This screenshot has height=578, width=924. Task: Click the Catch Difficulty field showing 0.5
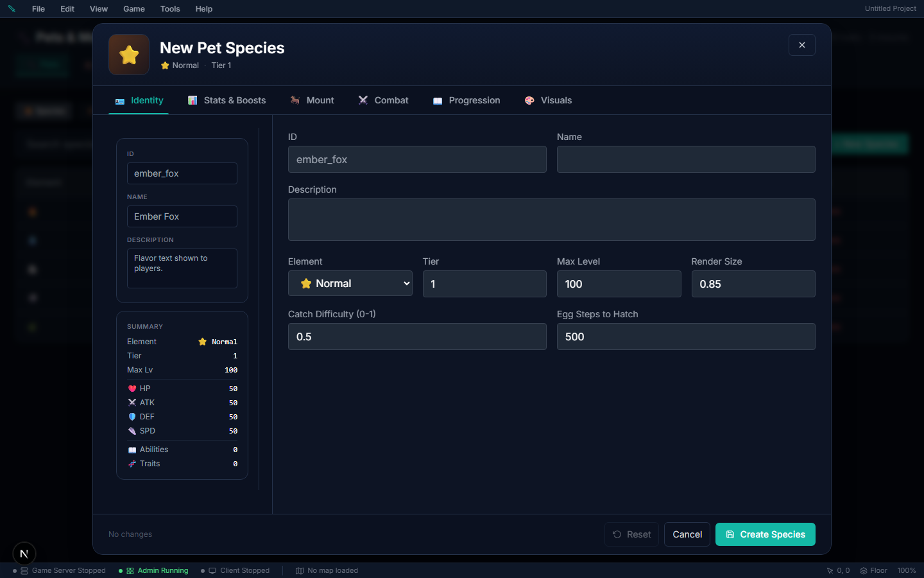(x=417, y=337)
